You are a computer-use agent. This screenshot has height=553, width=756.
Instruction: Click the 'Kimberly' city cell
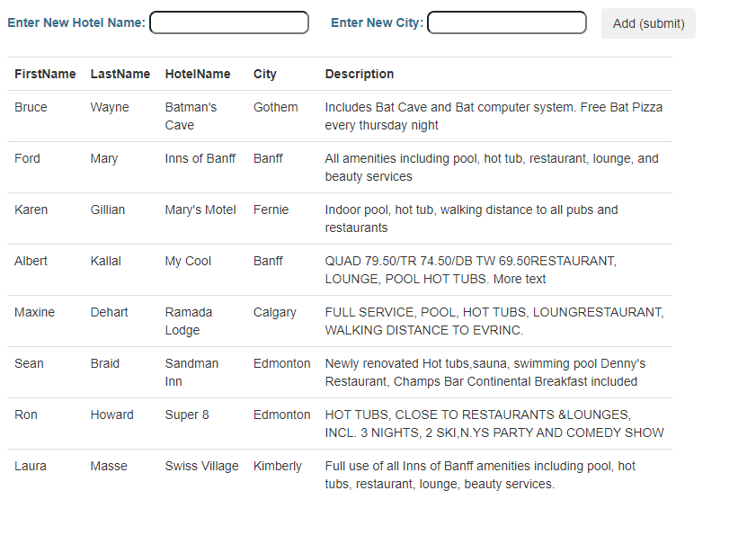click(278, 466)
